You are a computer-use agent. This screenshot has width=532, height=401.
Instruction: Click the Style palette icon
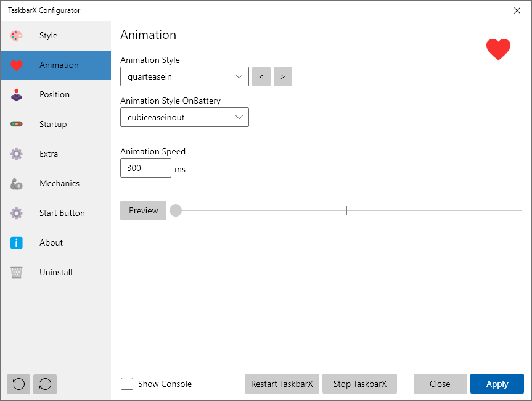pyautogui.click(x=16, y=36)
